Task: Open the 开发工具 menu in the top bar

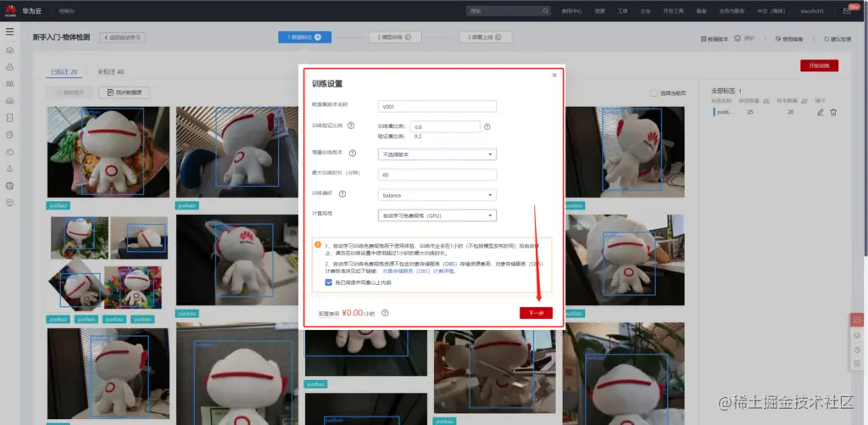Action: point(673,10)
